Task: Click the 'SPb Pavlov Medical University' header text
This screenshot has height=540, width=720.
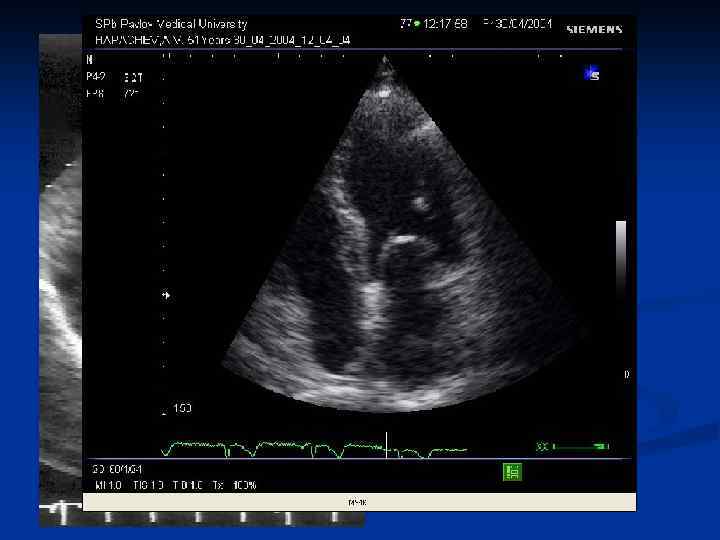Action: tap(171, 24)
